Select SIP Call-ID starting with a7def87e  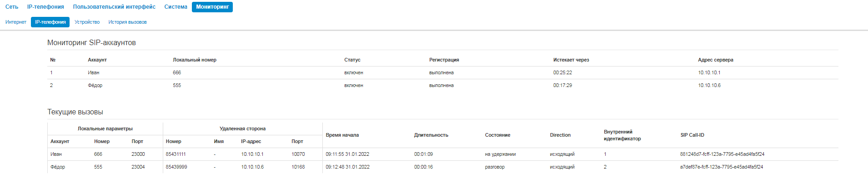[722, 167]
